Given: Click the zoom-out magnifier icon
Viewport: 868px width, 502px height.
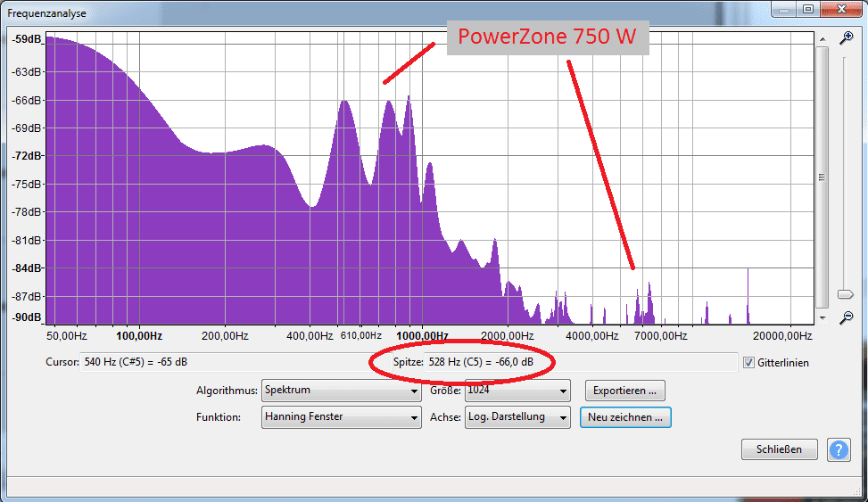Looking at the screenshot, I should (846, 317).
